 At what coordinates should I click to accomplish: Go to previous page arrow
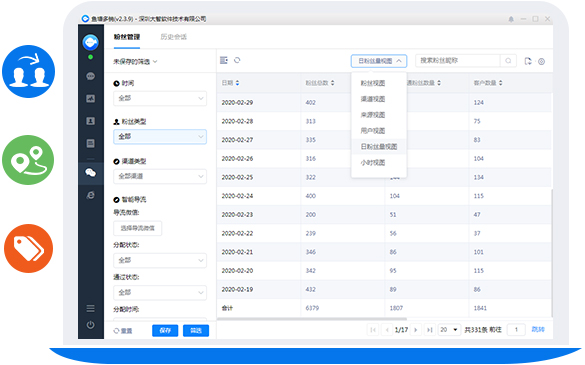point(387,330)
